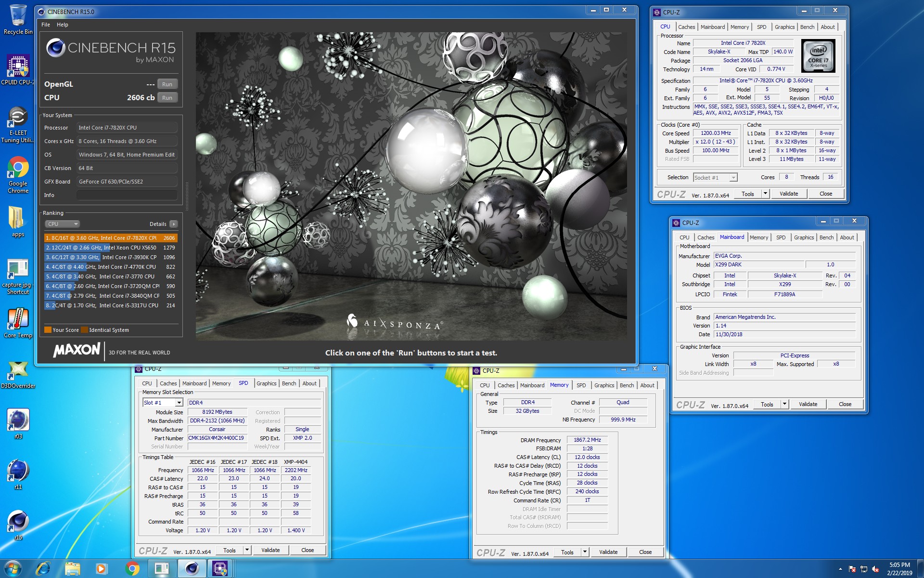The image size is (924, 578).
Task: Switch to About tab in Memory window
Action: pyautogui.click(x=647, y=385)
